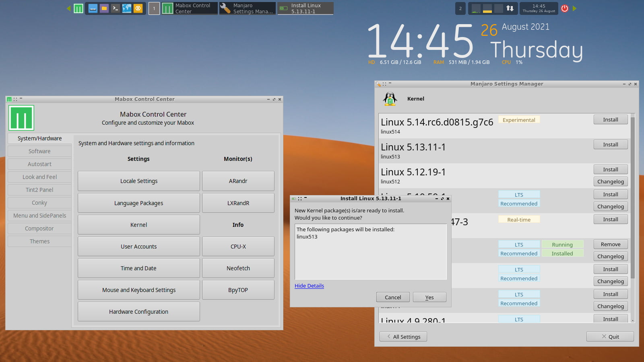Click the Install Linux dialog titlebar icon
This screenshot has width=644, height=362.
click(294, 199)
